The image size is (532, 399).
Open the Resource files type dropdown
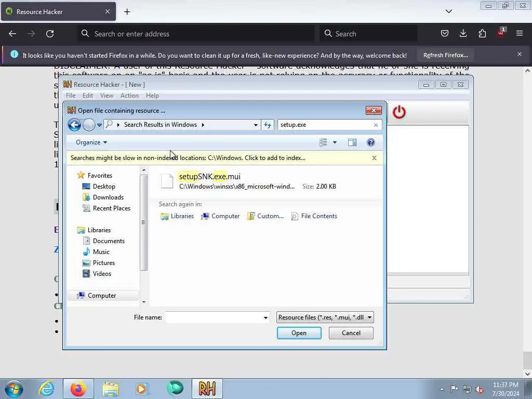[325, 317]
